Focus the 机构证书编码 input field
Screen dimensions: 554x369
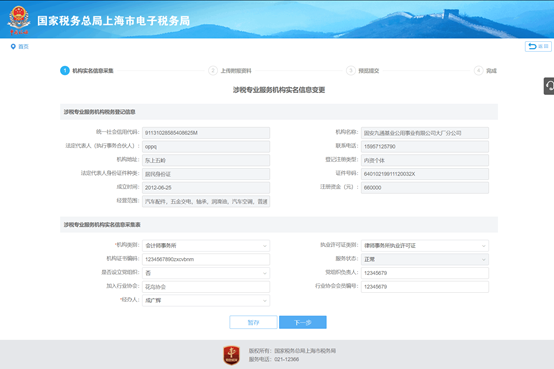206,259
